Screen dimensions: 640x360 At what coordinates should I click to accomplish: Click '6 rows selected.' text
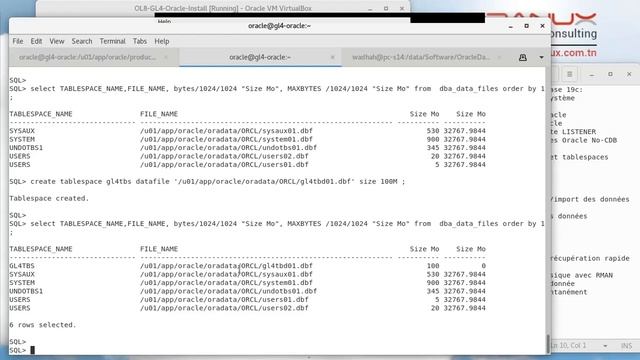point(43,325)
